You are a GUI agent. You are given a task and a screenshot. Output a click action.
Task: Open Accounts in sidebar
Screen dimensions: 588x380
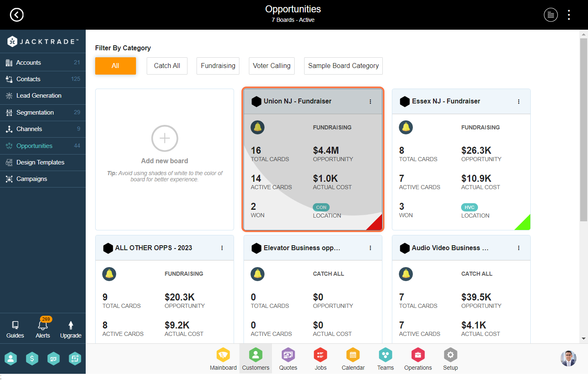(x=43, y=63)
